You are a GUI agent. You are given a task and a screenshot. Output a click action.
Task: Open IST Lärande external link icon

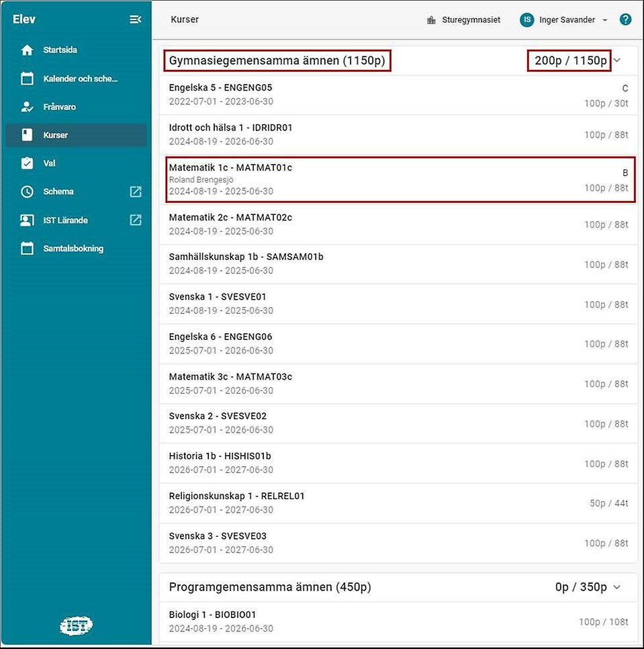[x=136, y=220]
